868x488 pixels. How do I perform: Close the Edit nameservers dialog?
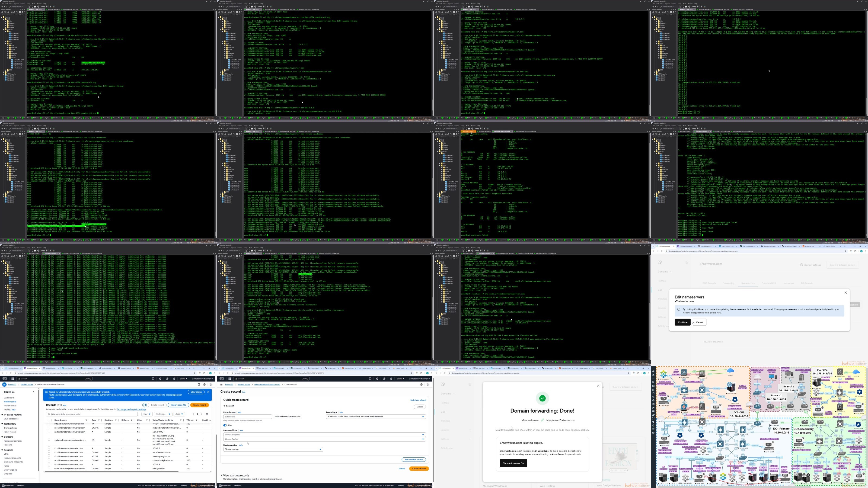tap(845, 293)
